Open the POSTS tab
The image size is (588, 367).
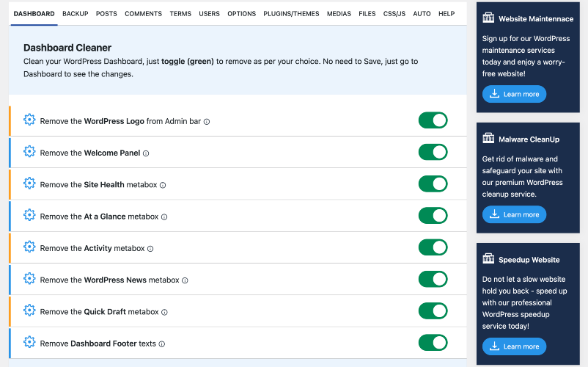coord(106,14)
